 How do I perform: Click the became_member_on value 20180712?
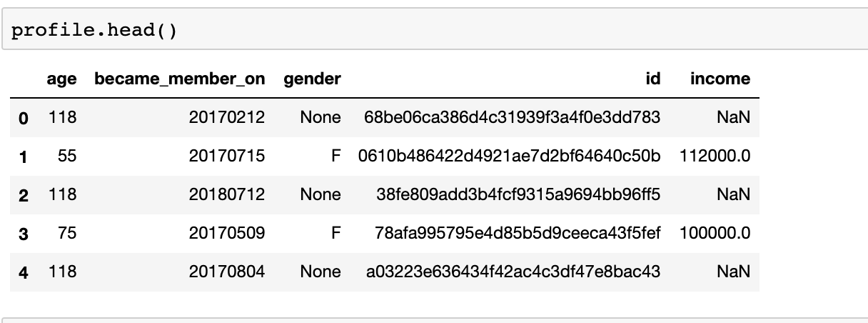click(x=227, y=195)
